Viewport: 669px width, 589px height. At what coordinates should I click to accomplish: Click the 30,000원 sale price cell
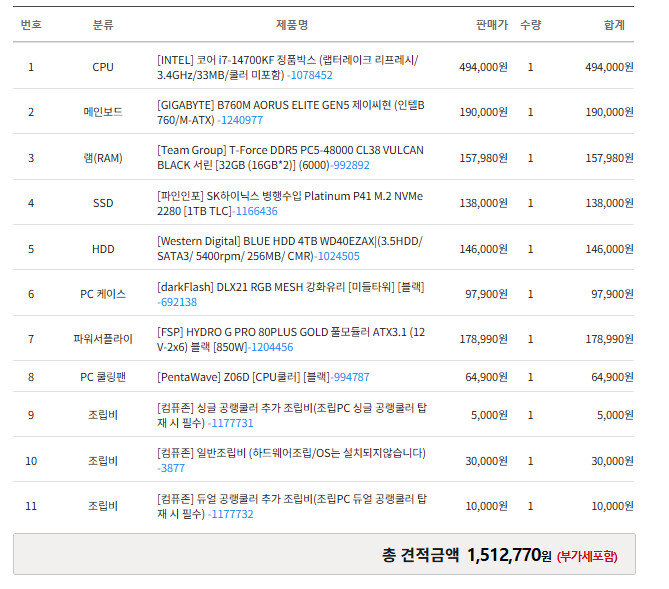486,461
